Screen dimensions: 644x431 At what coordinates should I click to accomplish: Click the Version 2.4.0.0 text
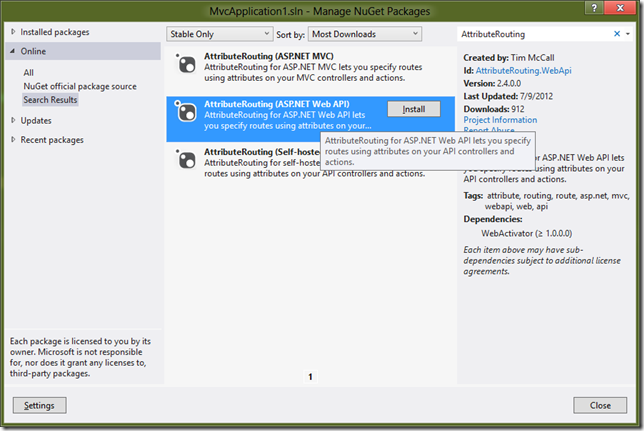492,83
